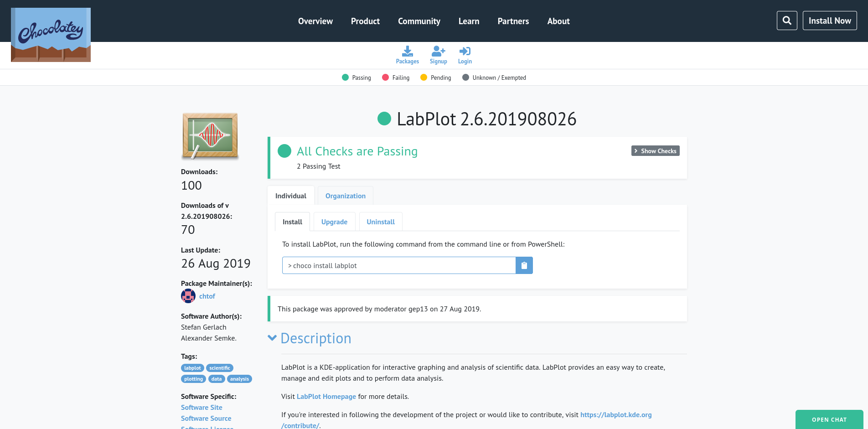
Task: Copy the choco install command with clipboard icon
Action: coord(524,265)
